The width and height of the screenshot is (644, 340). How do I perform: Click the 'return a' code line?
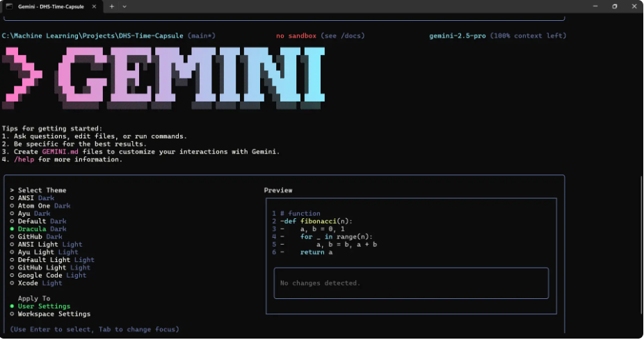[316, 252]
